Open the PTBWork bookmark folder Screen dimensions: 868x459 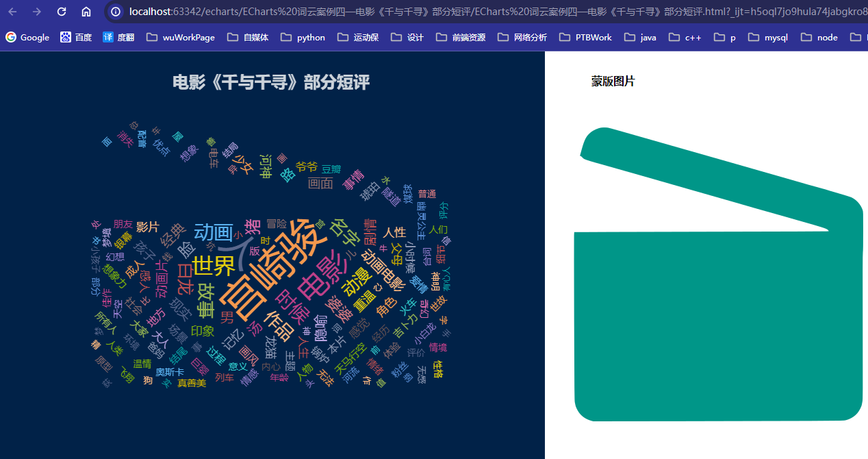pos(585,37)
